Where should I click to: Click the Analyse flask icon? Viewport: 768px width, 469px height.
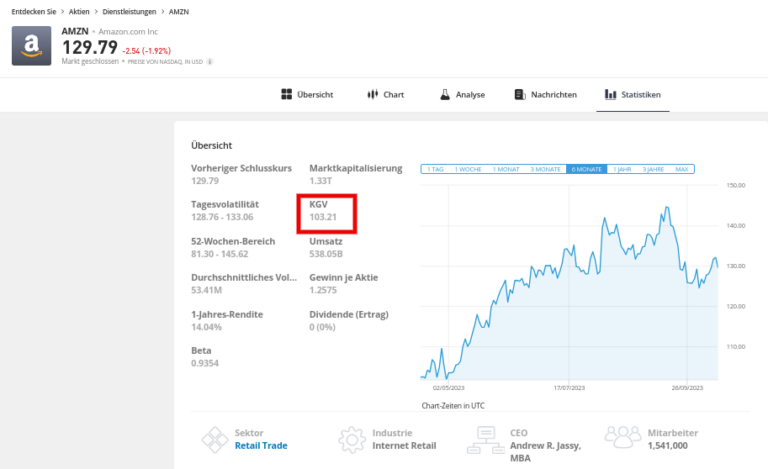[445, 94]
